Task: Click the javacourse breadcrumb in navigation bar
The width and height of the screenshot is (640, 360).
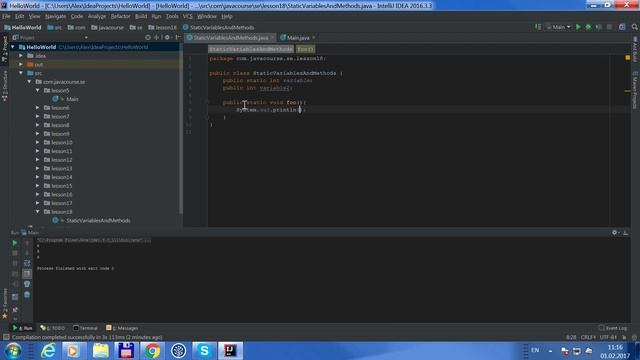Action: [x=107, y=27]
